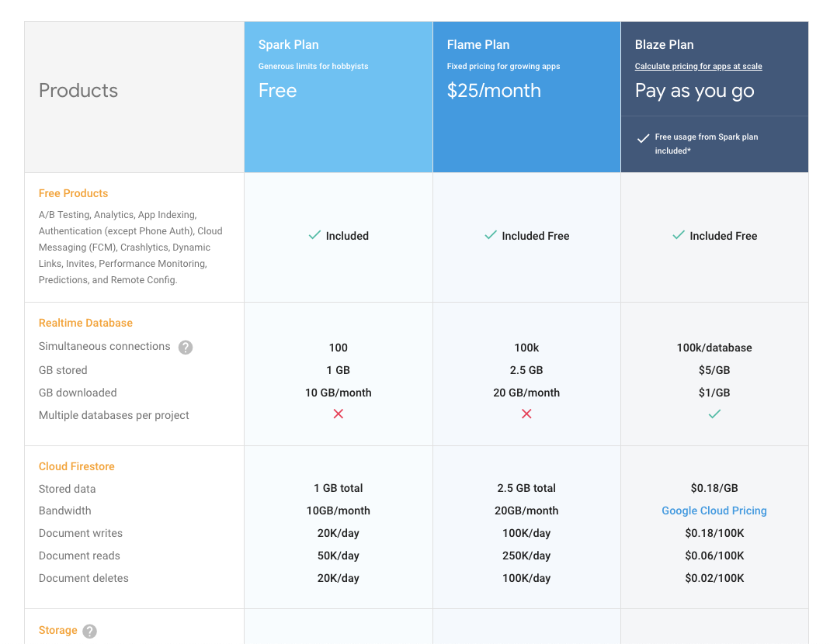Click the Cloud Firestore section title
830x644 pixels.
click(x=77, y=466)
